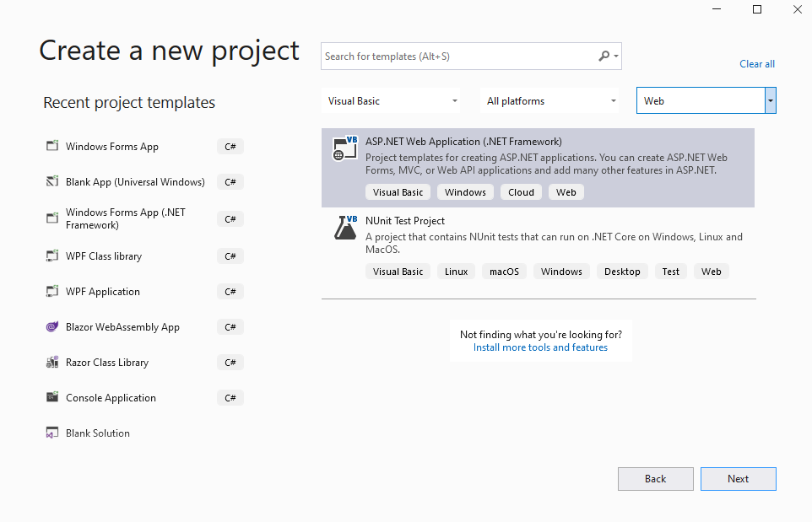Open Install more tools and features
Viewport: 812px width, 522px height.
tap(540, 347)
